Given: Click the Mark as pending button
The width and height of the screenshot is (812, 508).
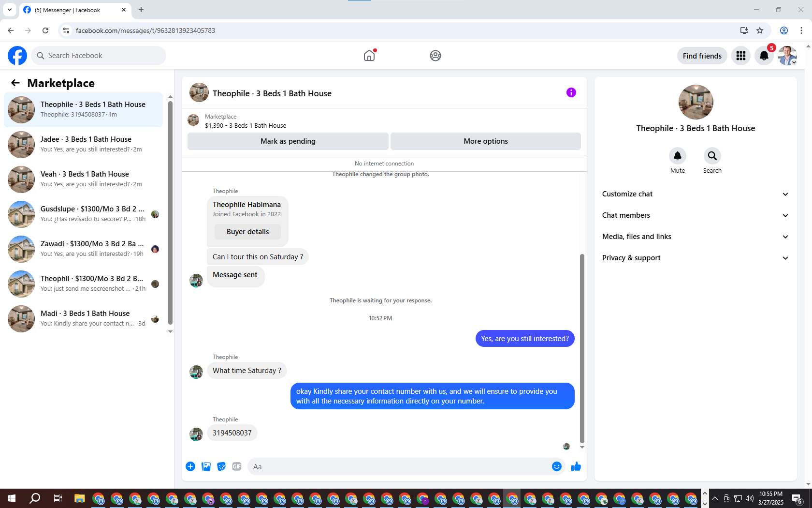Looking at the screenshot, I should point(288,141).
